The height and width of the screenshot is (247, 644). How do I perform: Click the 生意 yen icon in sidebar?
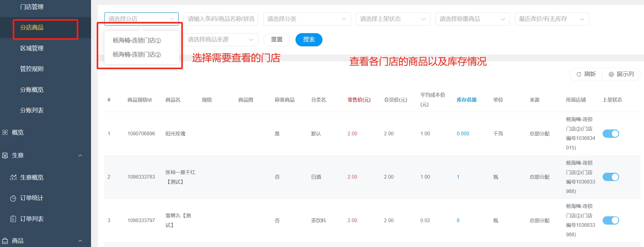tap(5, 155)
